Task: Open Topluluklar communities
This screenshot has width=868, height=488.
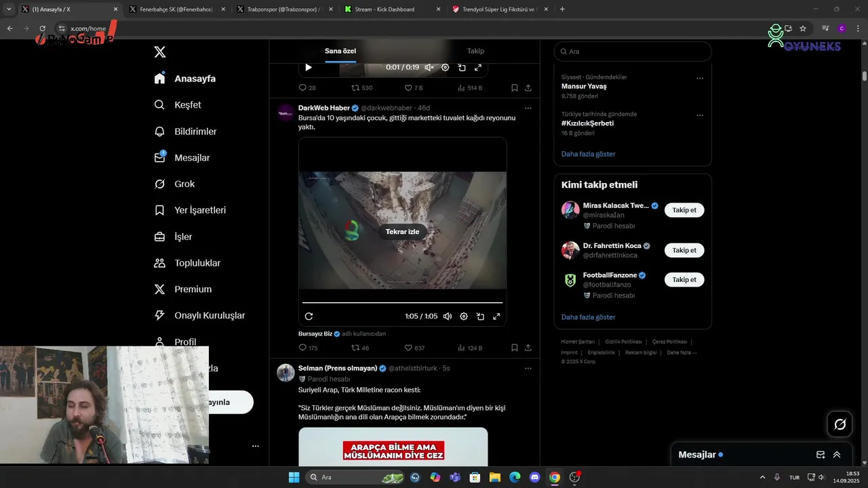Action: pyautogui.click(x=187, y=263)
